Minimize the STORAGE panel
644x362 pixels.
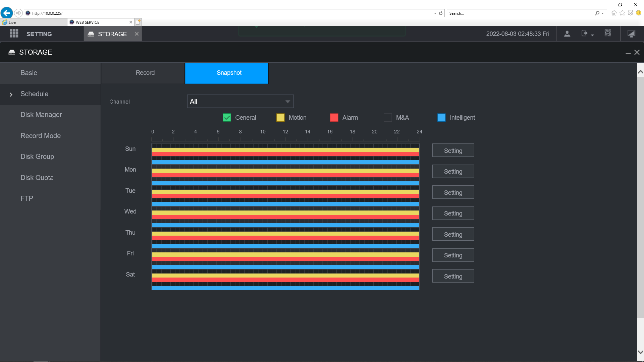(x=628, y=53)
